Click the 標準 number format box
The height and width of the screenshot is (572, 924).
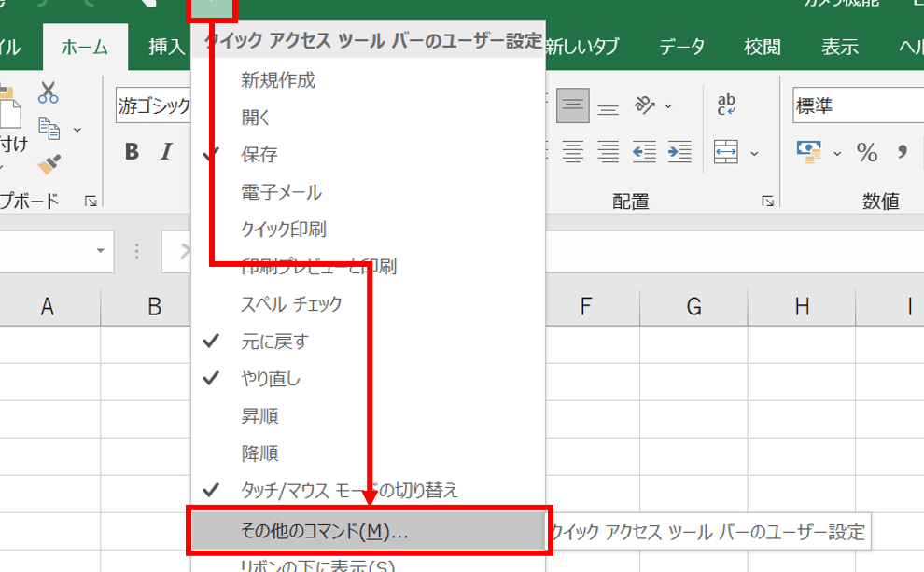point(856,105)
